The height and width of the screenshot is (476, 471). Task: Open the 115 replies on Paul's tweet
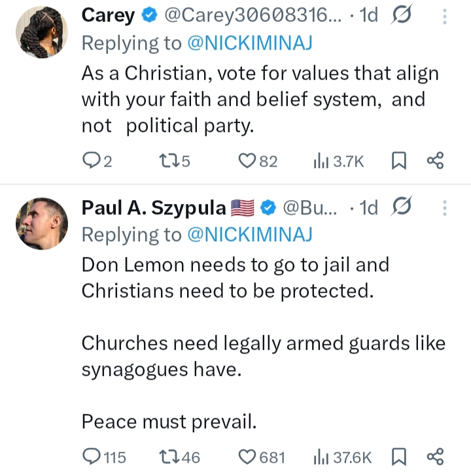tap(104, 457)
